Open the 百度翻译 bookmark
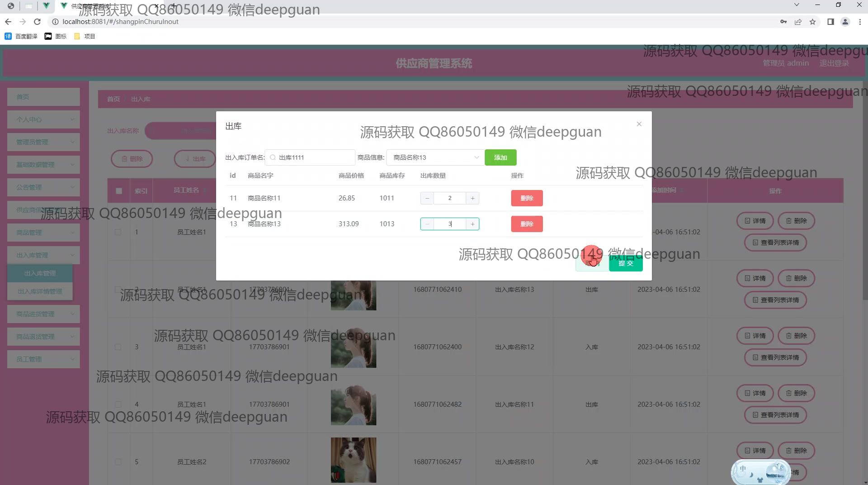The height and width of the screenshot is (485, 868). tap(21, 36)
